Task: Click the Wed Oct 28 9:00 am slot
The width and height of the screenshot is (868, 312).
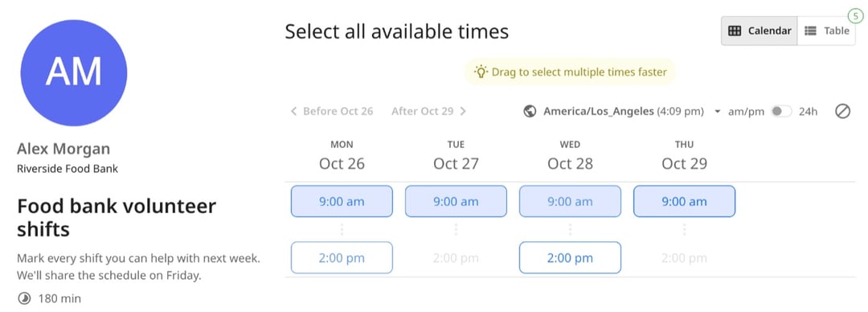Action: click(x=570, y=201)
